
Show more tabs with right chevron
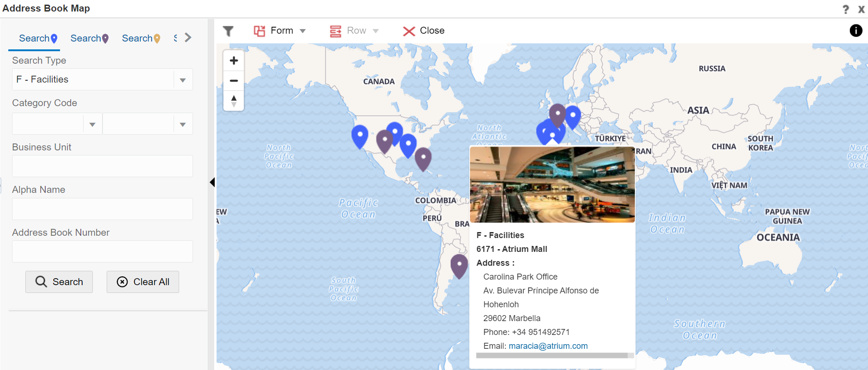pos(187,38)
